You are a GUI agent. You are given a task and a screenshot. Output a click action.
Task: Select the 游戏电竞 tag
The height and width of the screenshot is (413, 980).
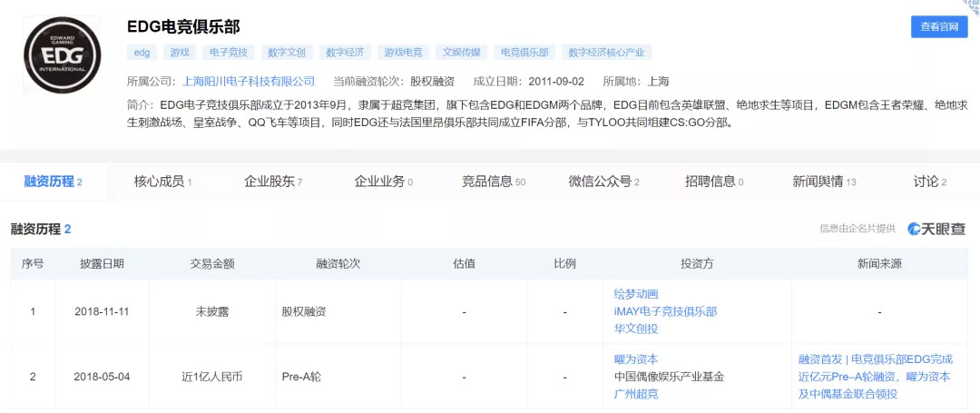pyautogui.click(x=403, y=53)
